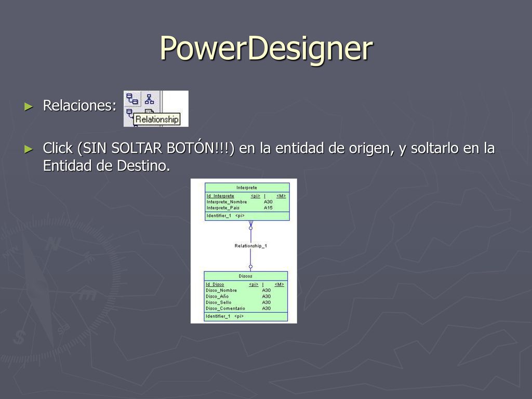Select the Inheritance hierarchy tool icon
Screen dimensions: 532x399
(x=149, y=99)
